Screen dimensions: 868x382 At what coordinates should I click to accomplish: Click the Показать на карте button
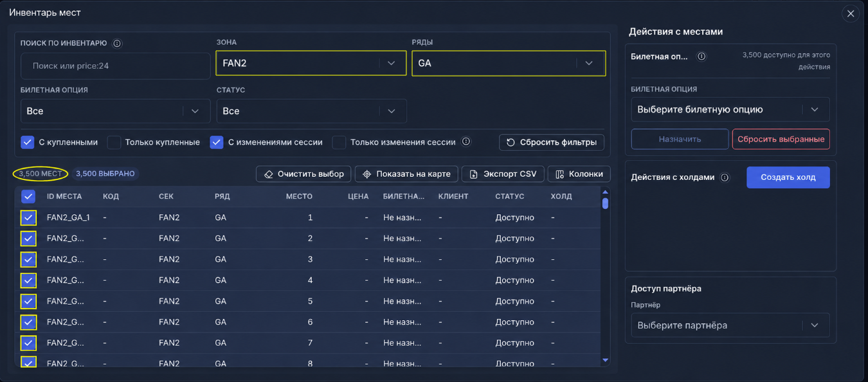pyautogui.click(x=406, y=174)
